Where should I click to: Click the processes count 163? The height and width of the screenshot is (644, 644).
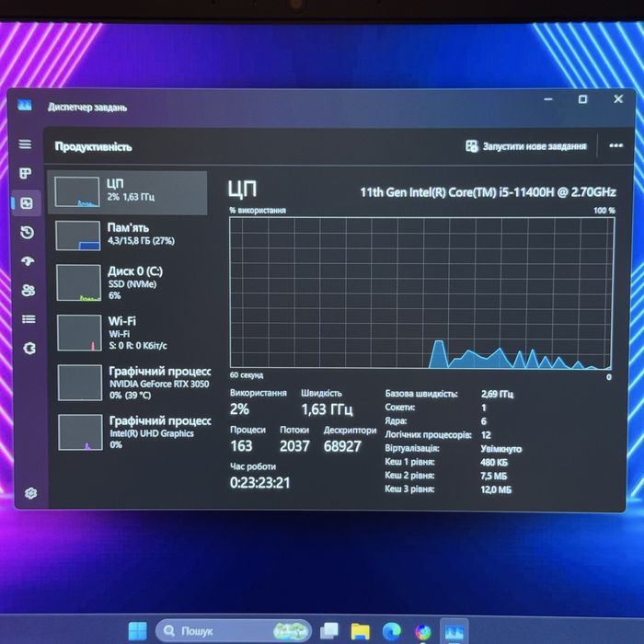pos(241,446)
